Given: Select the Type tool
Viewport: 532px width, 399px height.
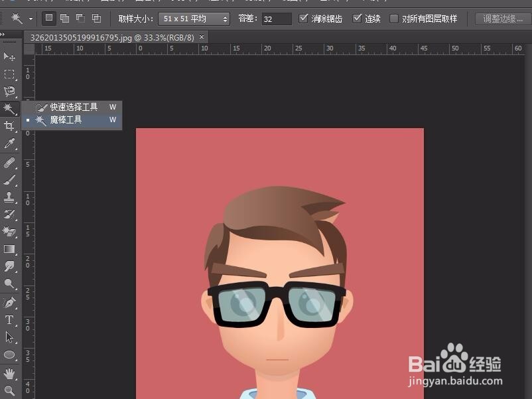Looking at the screenshot, I should click(x=9, y=319).
